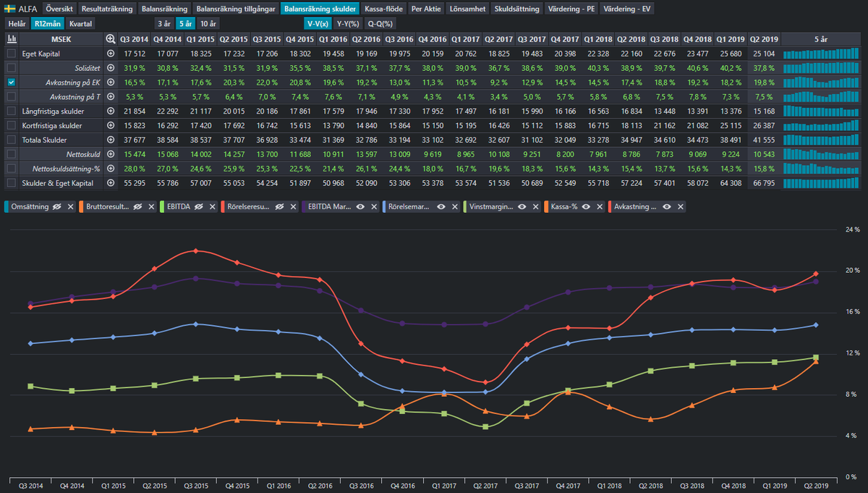868x493 pixels.
Task: Check the Totala Skulder checkbox
Action: (x=11, y=139)
